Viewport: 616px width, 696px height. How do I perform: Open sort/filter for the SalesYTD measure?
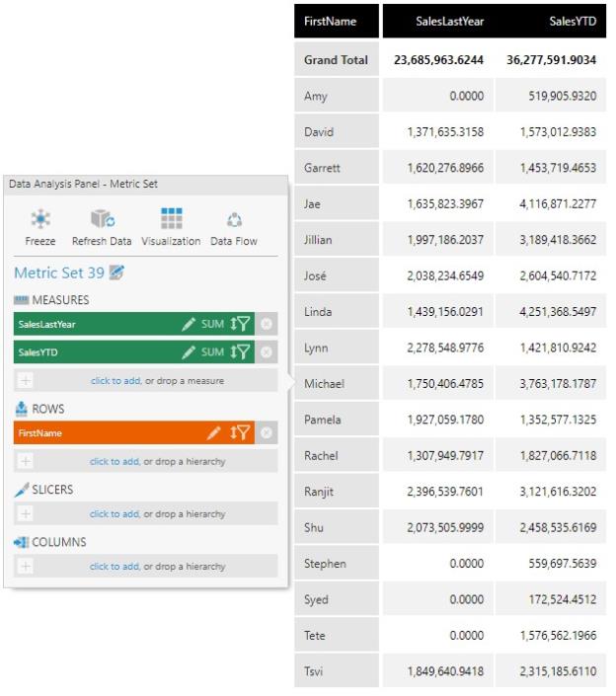(241, 352)
